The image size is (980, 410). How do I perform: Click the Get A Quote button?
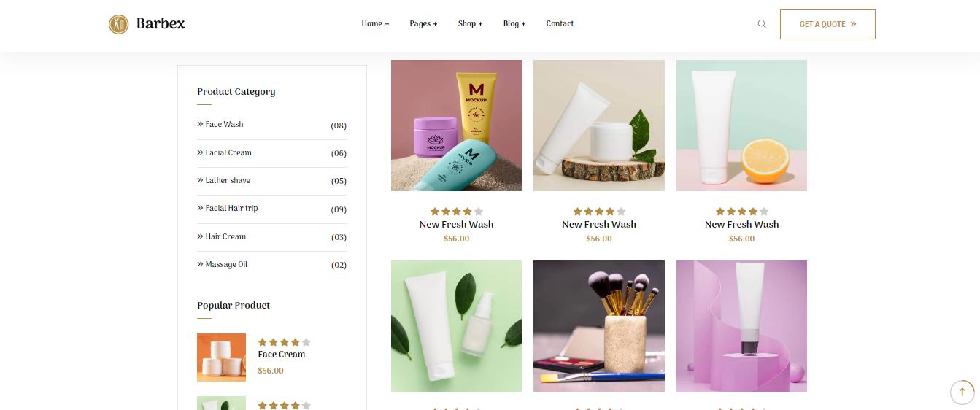(x=827, y=24)
